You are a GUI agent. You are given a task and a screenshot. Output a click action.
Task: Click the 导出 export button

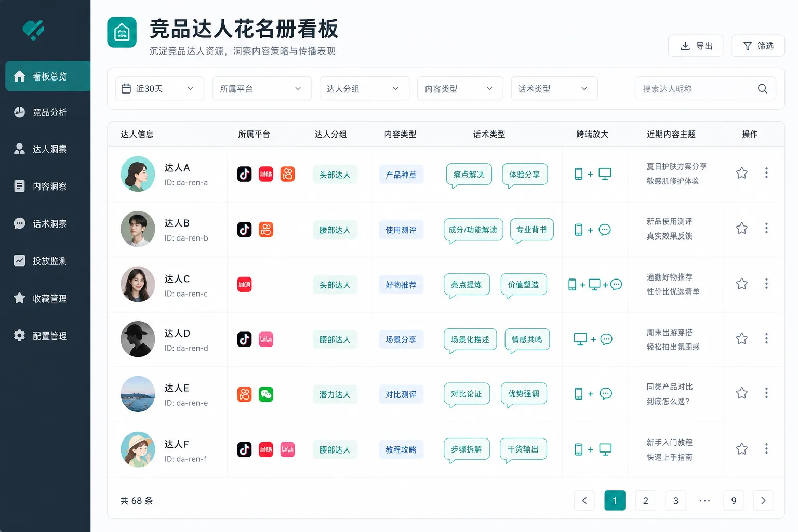pyautogui.click(x=696, y=46)
